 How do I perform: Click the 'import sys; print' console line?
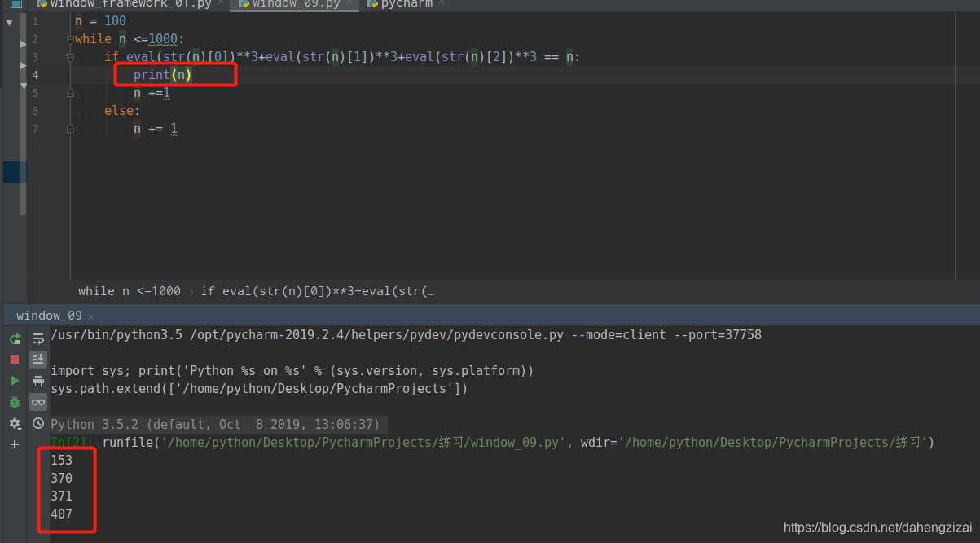click(292, 371)
